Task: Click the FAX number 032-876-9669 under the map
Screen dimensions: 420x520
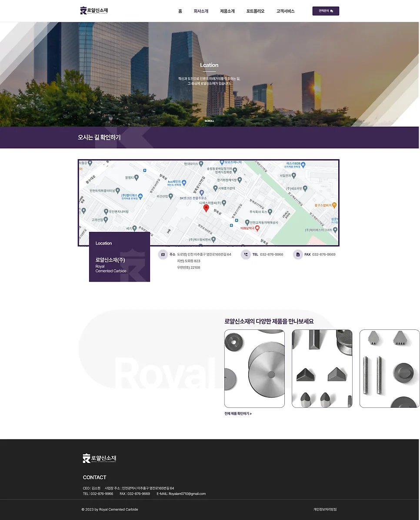Action: tap(323, 255)
